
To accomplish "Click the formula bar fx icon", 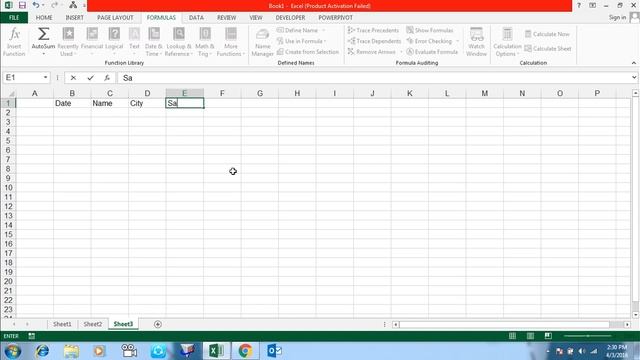I will point(107,78).
